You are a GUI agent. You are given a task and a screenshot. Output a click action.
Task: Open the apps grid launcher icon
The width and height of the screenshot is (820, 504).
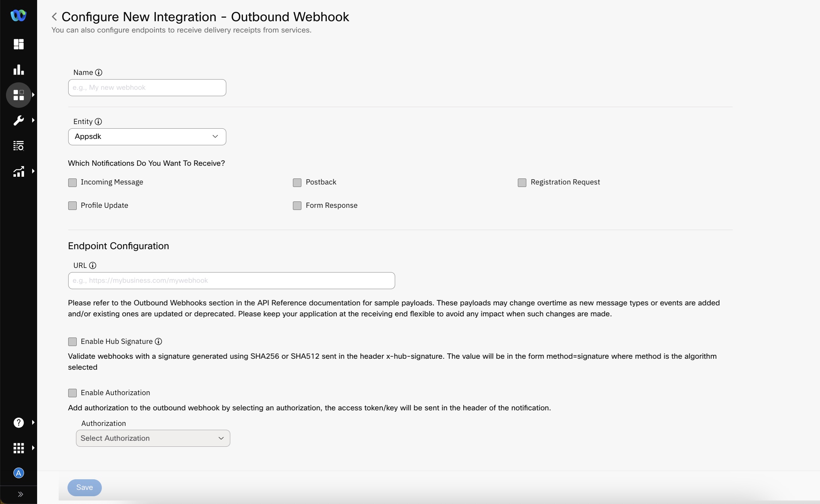point(18,448)
